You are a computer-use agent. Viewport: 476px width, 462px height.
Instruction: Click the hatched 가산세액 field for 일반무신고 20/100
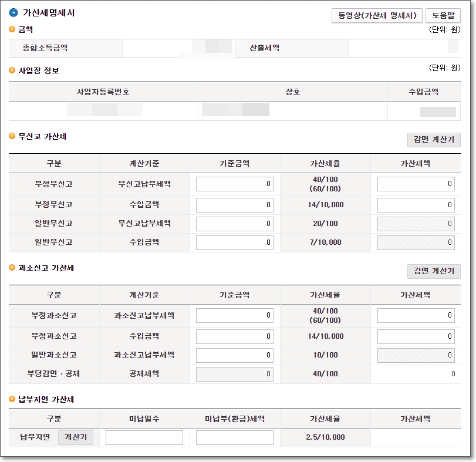(416, 224)
